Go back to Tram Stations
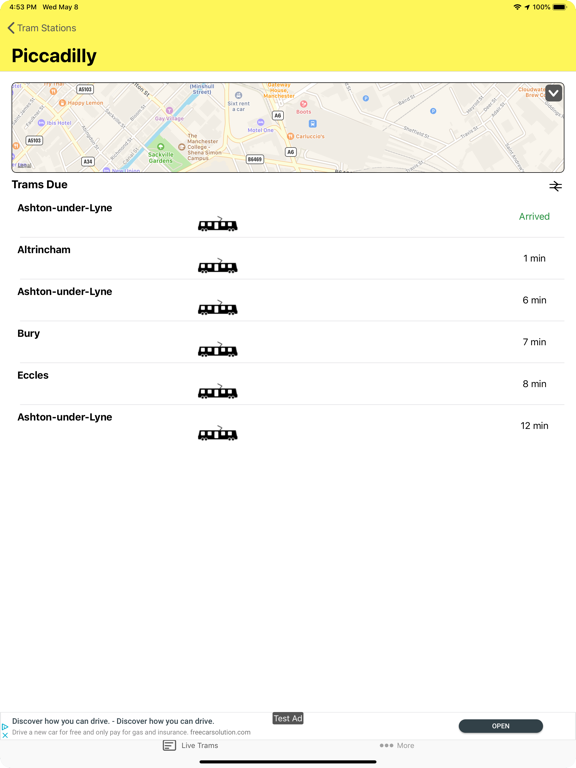Screen dimensions: 576x768 tap(42, 28)
